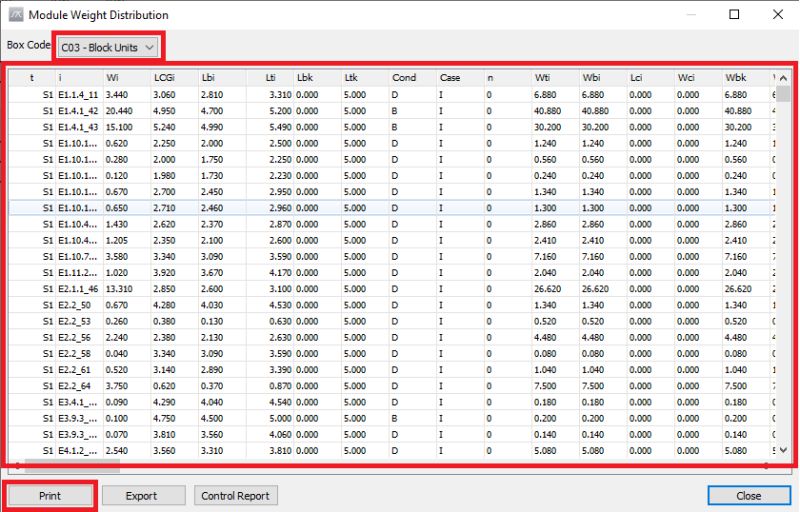Screen dimensions: 800x512
Task: Click the Ltk column header
Action: (365, 78)
